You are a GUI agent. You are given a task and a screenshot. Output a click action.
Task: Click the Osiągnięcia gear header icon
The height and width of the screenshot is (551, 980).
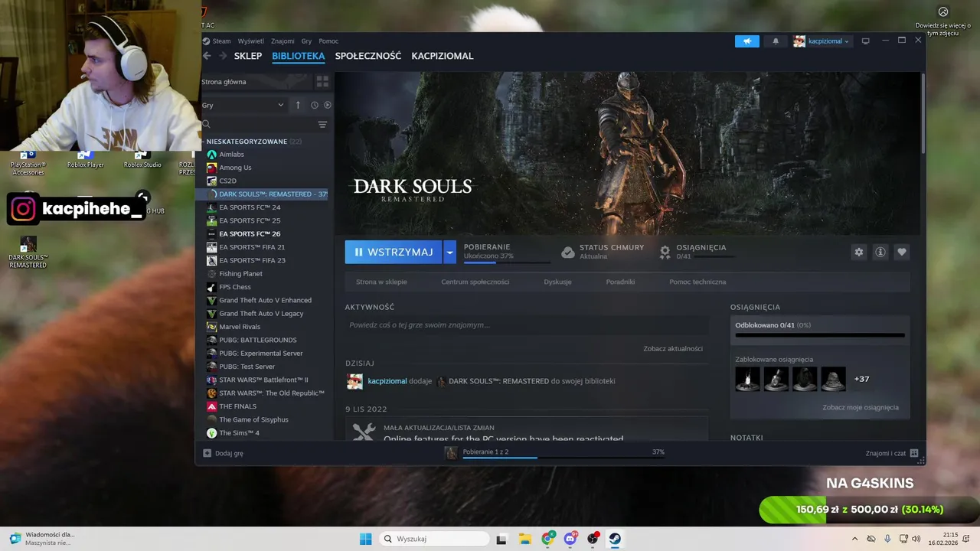pyautogui.click(x=665, y=251)
